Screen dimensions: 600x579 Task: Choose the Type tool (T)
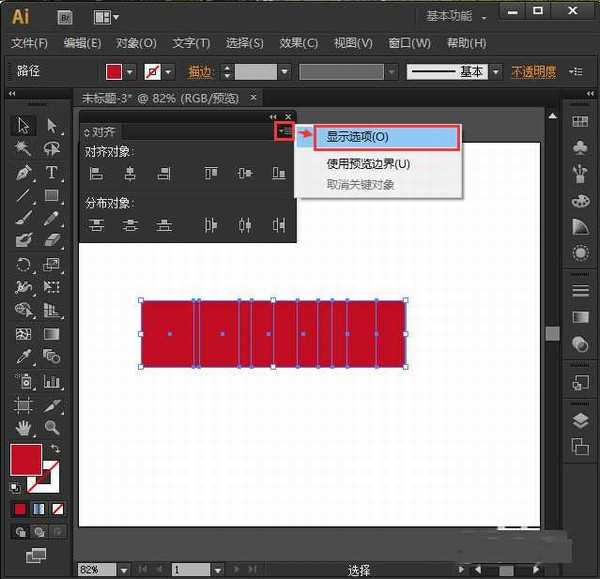51,172
